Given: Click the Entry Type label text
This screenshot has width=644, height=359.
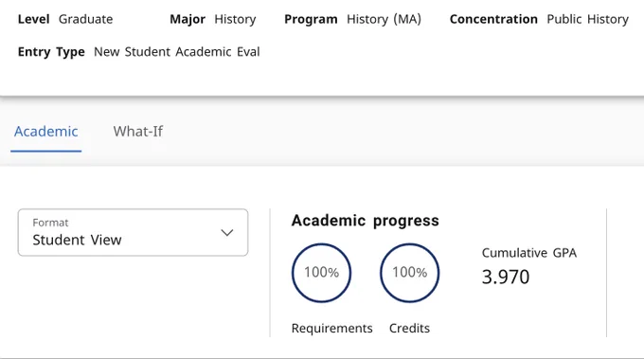Looking at the screenshot, I should (51, 52).
